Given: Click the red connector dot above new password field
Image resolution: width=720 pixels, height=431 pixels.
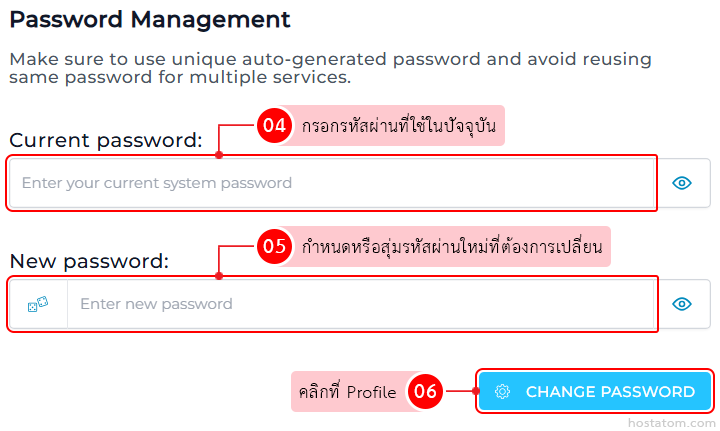Looking at the screenshot, I should [x=219, y=276].
